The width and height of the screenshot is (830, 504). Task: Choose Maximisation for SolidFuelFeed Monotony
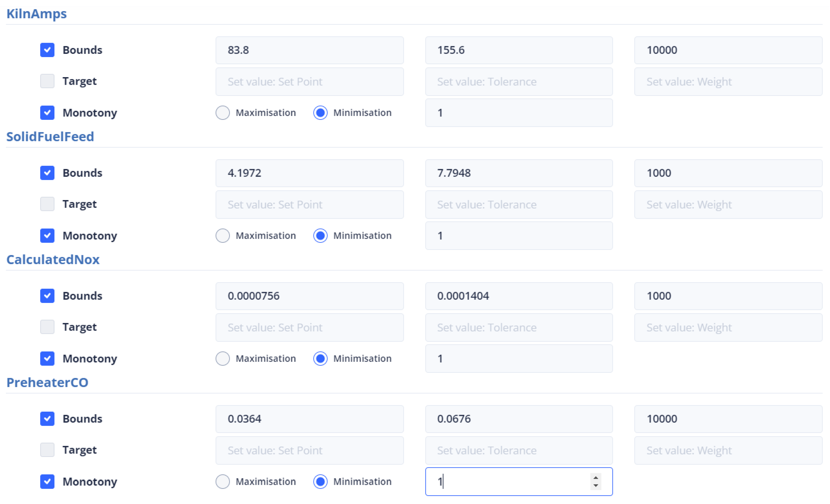tap(223, 235)
